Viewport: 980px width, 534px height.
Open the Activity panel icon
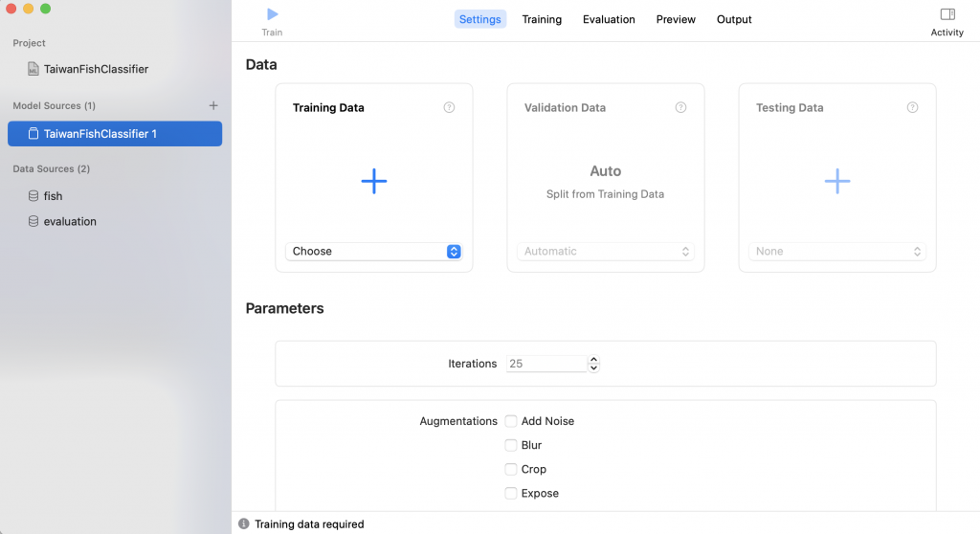pos(947,14)
